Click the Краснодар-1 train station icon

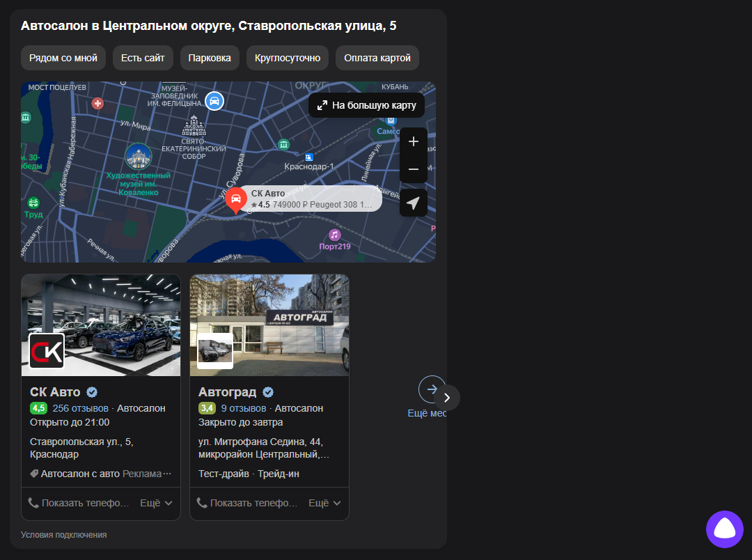click(309, 157)
